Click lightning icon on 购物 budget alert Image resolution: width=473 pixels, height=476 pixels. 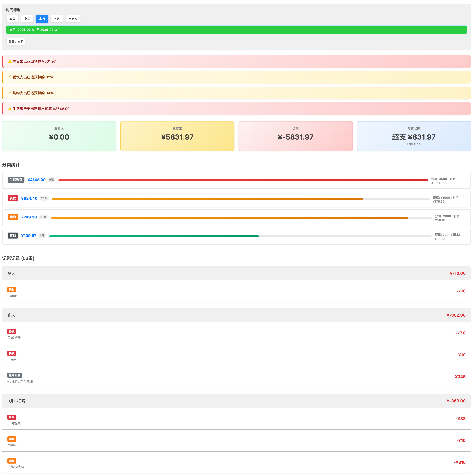pyautogui.click(x=10, y=93)
